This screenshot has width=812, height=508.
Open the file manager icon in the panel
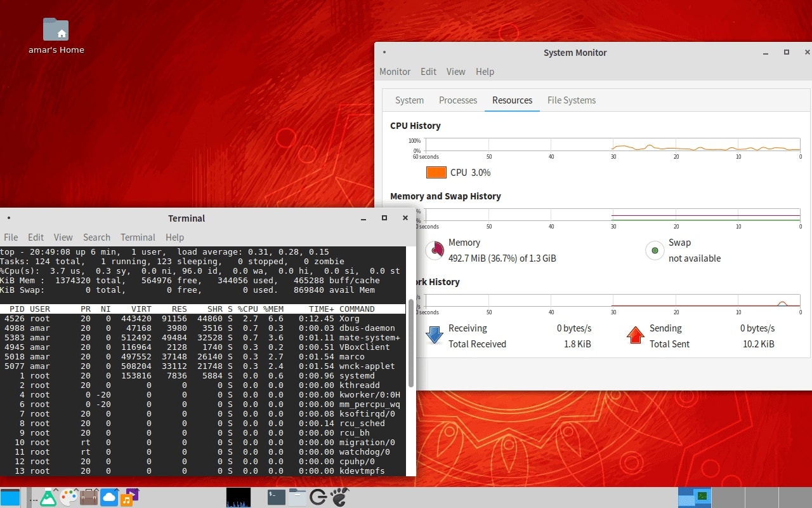pos(298,497)
